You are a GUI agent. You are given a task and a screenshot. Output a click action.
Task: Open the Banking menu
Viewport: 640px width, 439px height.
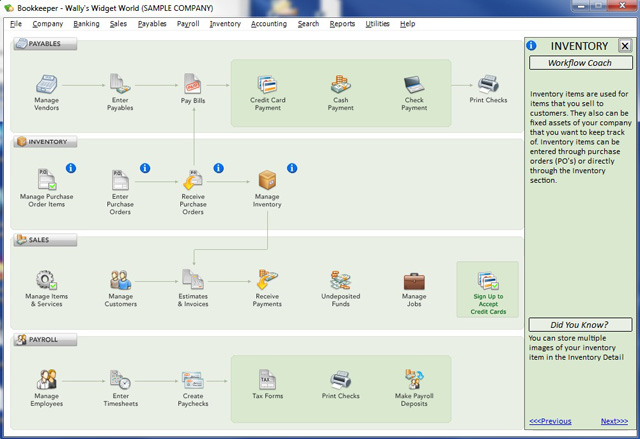[x=86, y=23]
